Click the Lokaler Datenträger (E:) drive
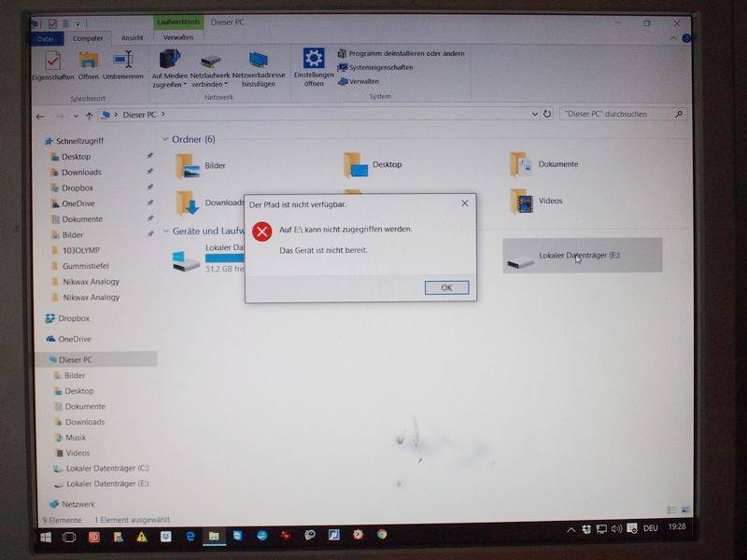This screenshot has height=560, width=747. [x=581, y=256]
